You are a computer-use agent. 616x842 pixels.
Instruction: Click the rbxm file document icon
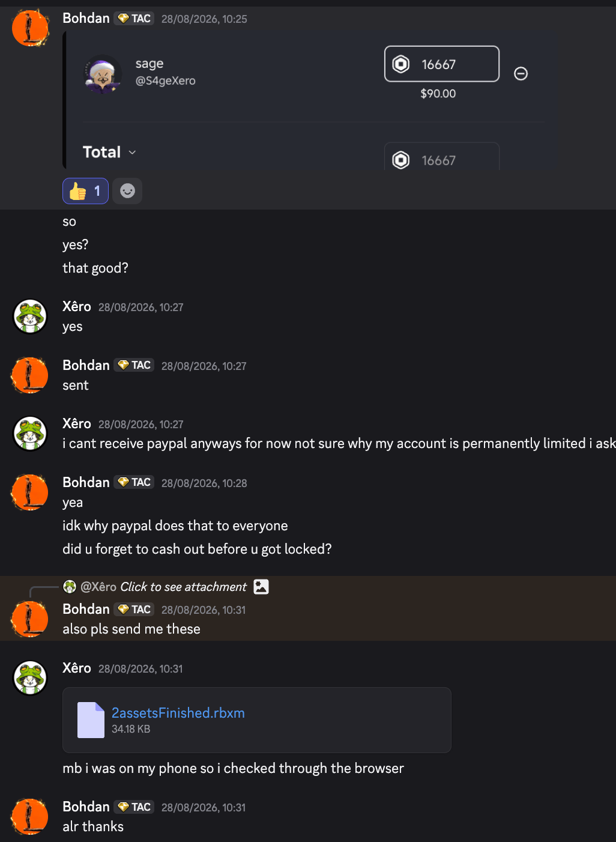(91, 720)
